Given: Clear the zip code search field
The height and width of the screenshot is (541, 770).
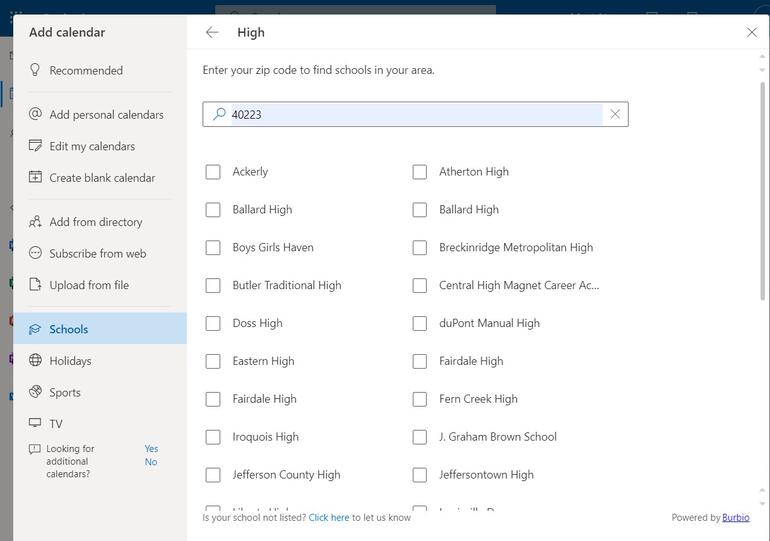Looking at the screenshot, I should (615, 114).
